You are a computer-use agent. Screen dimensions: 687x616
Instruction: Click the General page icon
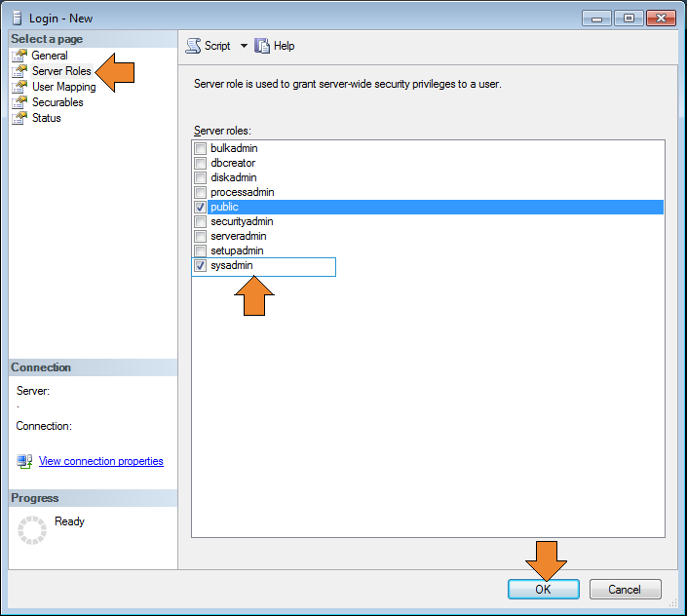tap(19, 56)
